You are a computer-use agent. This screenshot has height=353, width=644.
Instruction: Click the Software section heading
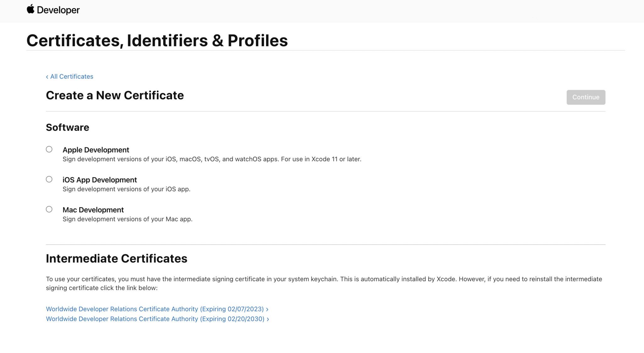click(x=67, y=127)
